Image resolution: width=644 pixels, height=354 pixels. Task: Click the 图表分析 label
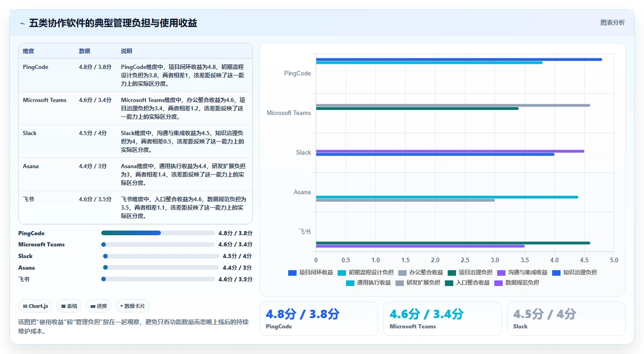coord(612,23)
